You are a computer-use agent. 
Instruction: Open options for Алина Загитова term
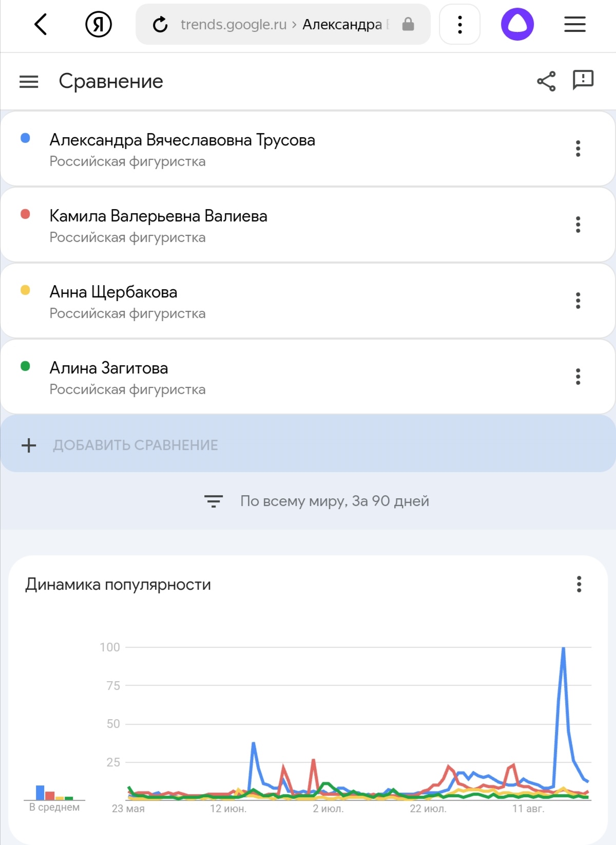[x=578, y=377]
